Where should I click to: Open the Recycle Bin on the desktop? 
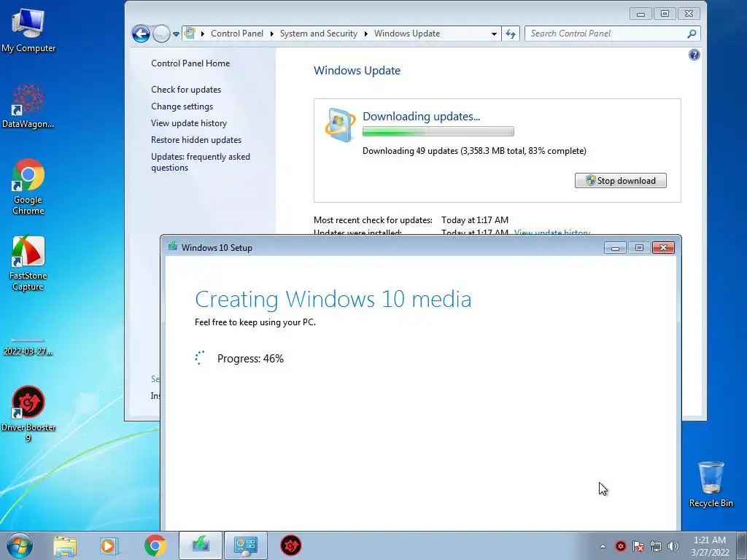point(711,484)
